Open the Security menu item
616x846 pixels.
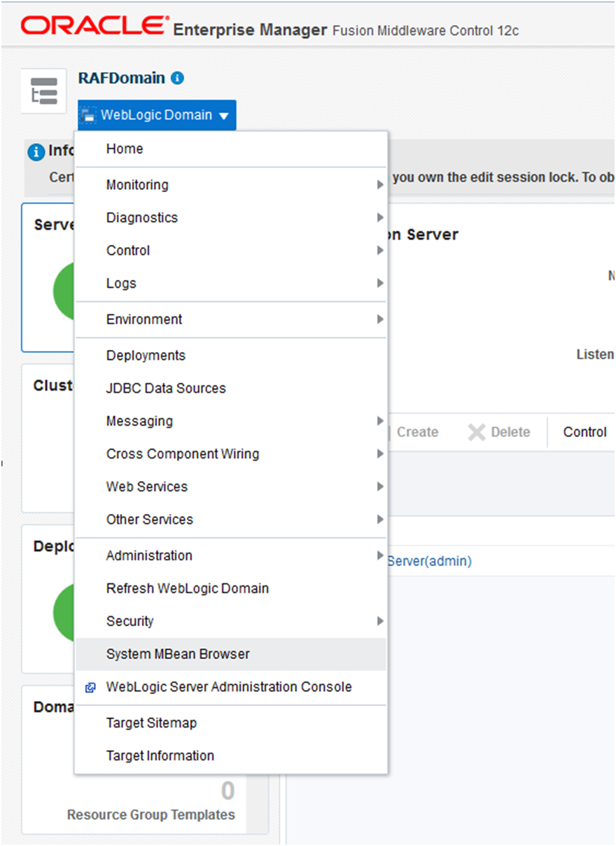coord(231,621)
